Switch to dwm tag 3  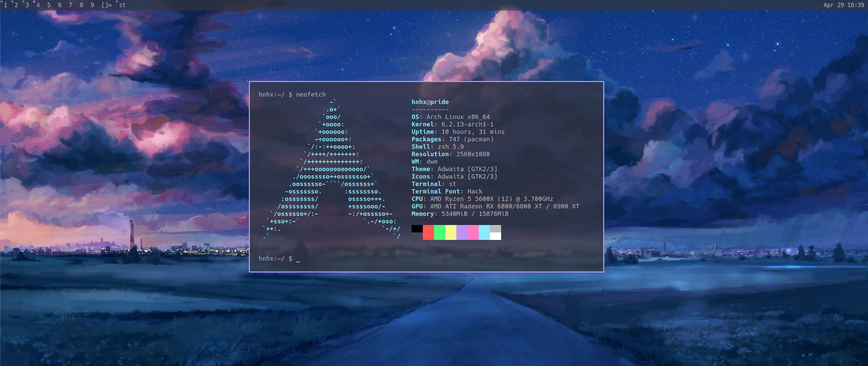pos(27,5)
